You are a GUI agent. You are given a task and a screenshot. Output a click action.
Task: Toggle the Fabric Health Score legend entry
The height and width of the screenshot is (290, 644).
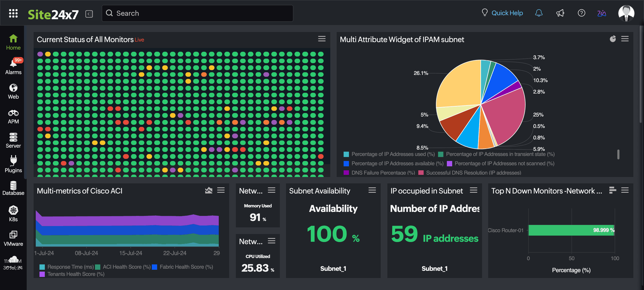[x=186, y=267]
